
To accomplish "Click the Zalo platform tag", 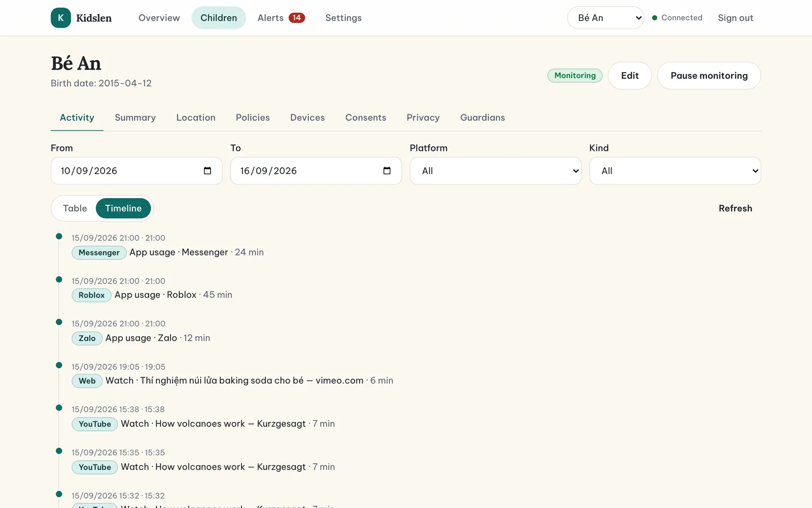I will [x=87, y=338].
